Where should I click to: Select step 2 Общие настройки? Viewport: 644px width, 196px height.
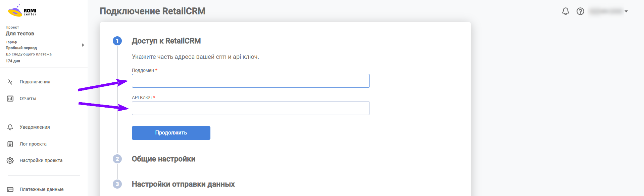[163, 159]
